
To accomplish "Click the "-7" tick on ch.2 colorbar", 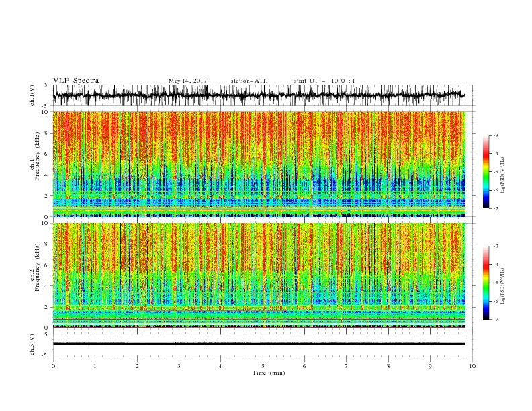I will tap(495, 320).
